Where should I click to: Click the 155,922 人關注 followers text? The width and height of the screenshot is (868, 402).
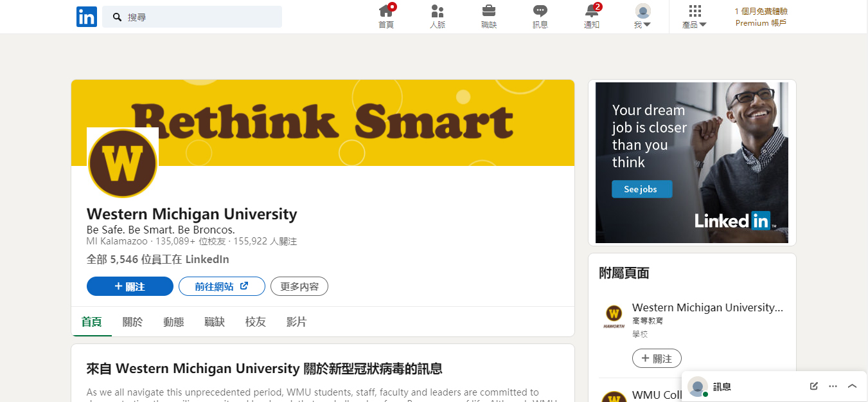tap(265, 241)
